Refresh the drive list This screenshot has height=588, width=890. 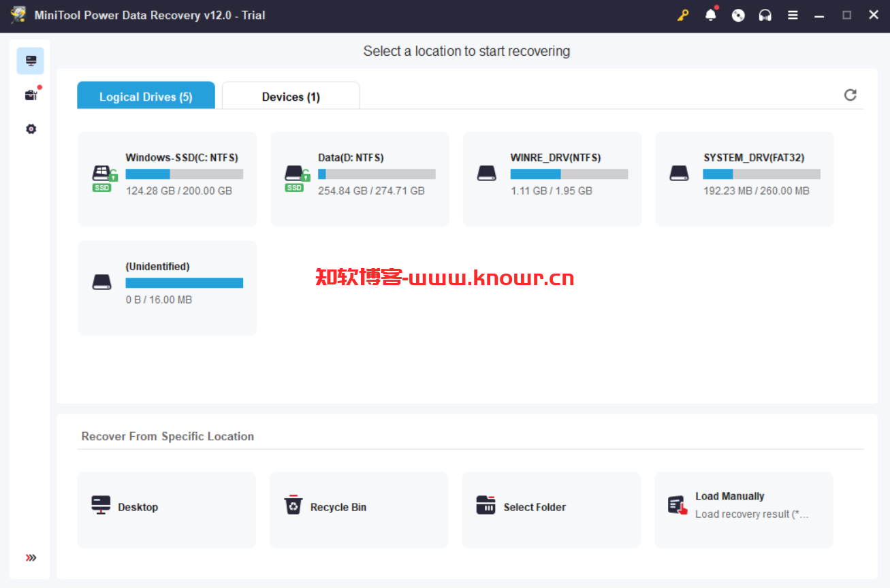tap(850, 95)
